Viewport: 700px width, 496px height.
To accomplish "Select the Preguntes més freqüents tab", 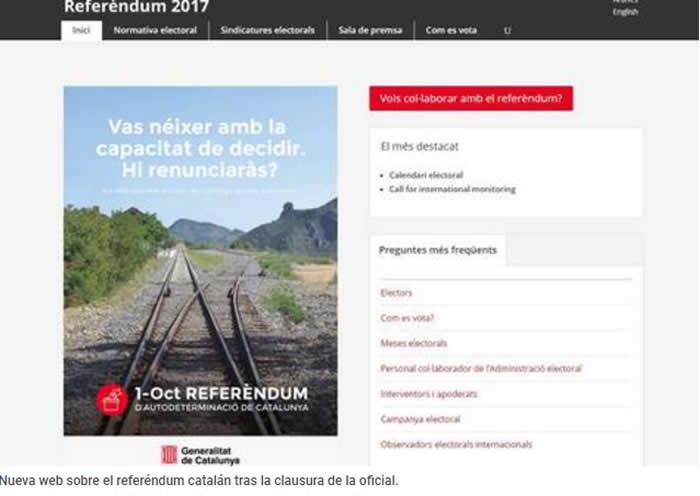I will tap(438, 250).
